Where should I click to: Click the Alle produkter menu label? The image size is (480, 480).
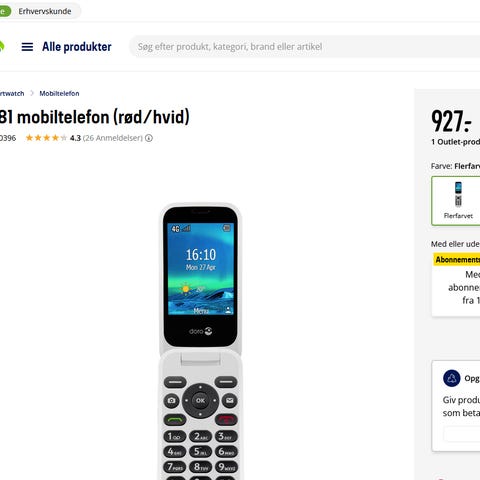pos(77,47)
